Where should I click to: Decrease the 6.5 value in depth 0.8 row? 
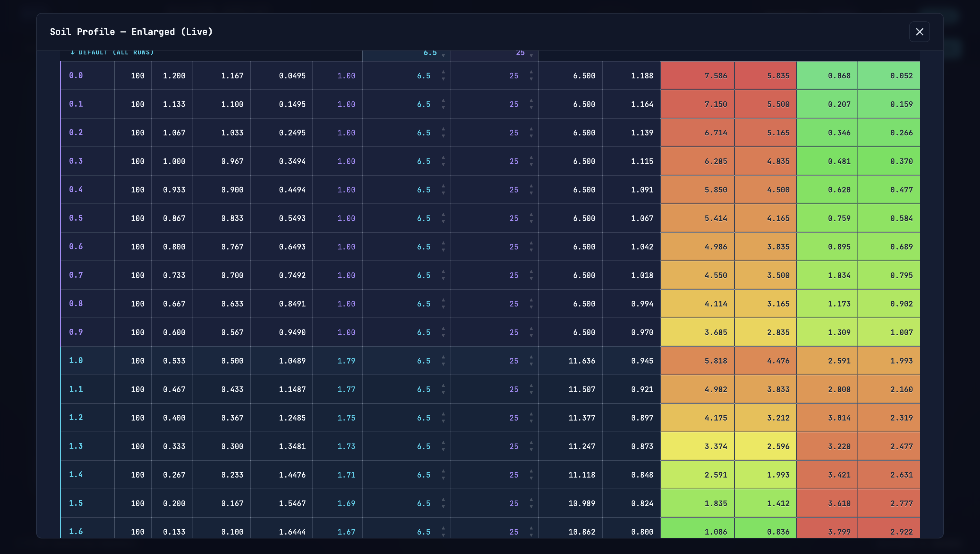[x=443, y=307]
